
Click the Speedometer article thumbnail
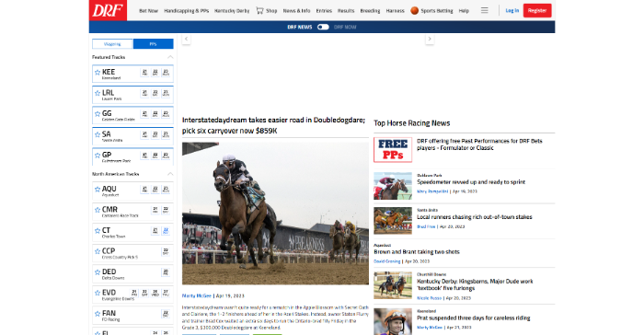393,186
